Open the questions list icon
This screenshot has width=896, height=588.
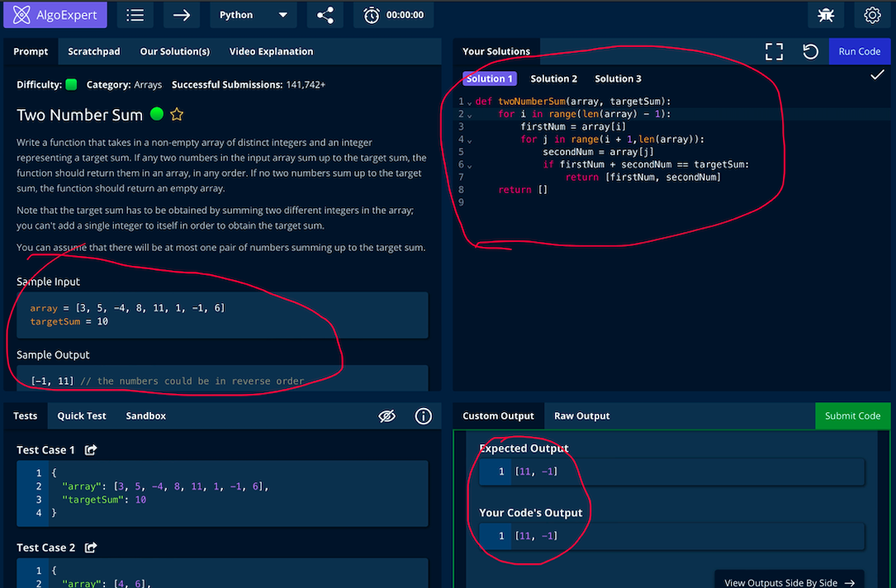(135, 15)
